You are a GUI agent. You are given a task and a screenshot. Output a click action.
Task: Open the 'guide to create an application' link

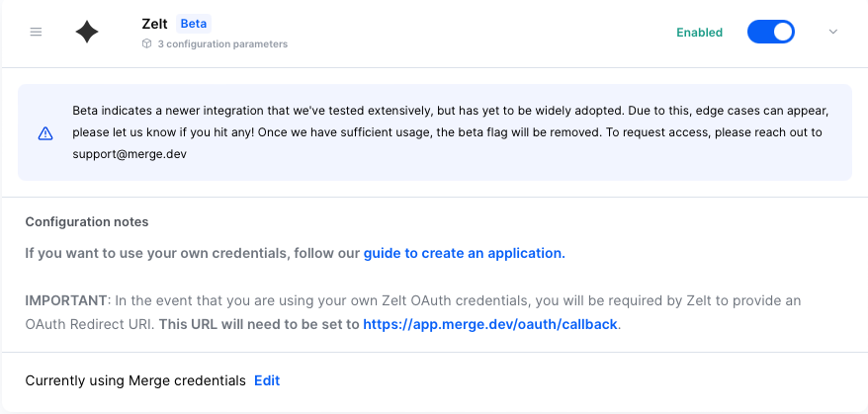pyautogui.click(x=463, y=253)
